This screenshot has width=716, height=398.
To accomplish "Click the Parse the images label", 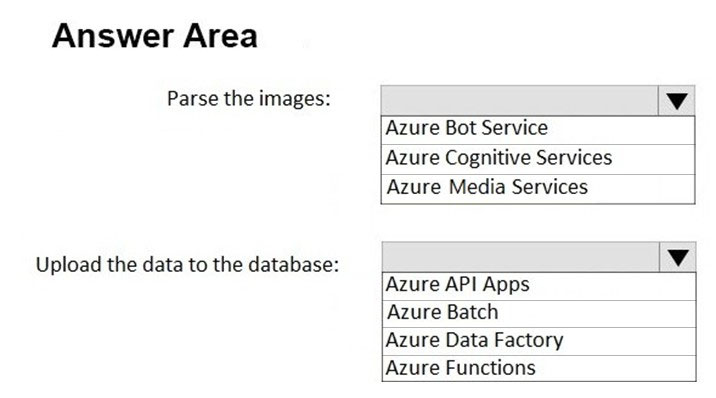I will [x=248, y=99].
